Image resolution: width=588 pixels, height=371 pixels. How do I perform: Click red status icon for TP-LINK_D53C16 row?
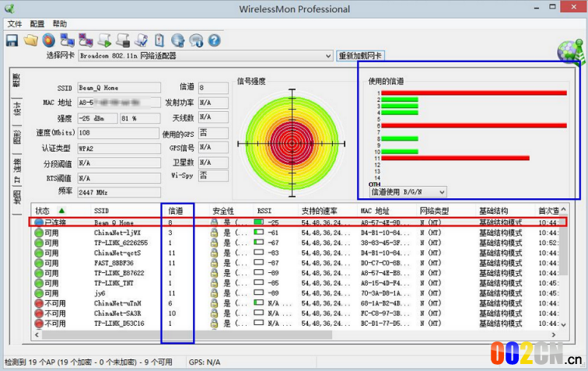39,323
